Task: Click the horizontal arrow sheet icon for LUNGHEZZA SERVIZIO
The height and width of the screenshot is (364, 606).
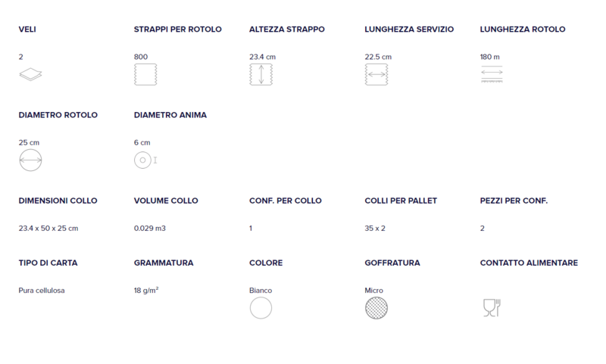Action: pyautogui.click(x=376, y=74)
